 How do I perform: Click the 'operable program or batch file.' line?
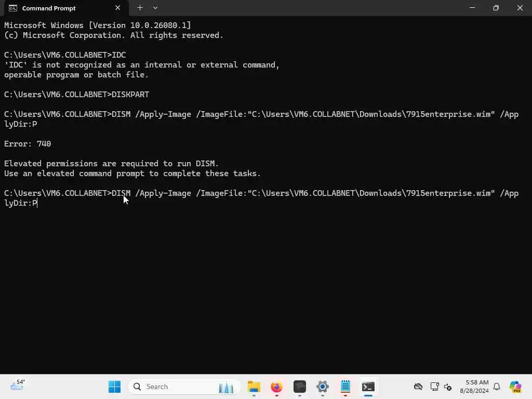click(76, 75)
